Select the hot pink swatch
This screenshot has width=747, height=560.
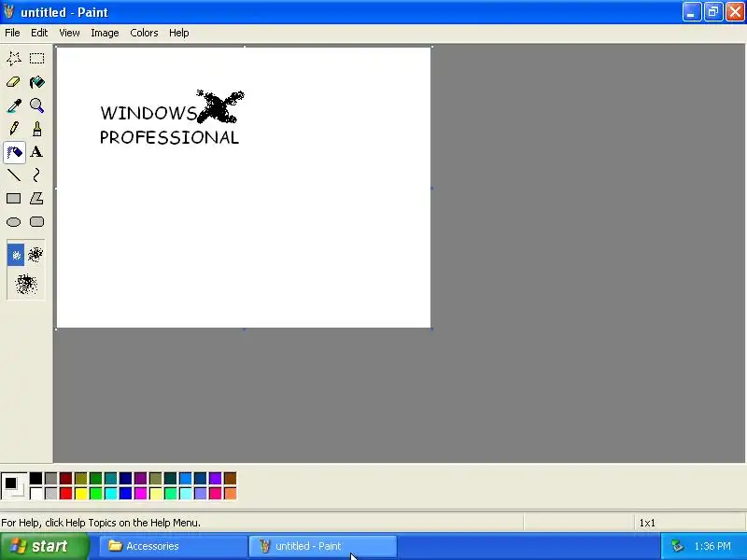pos(216,493)
